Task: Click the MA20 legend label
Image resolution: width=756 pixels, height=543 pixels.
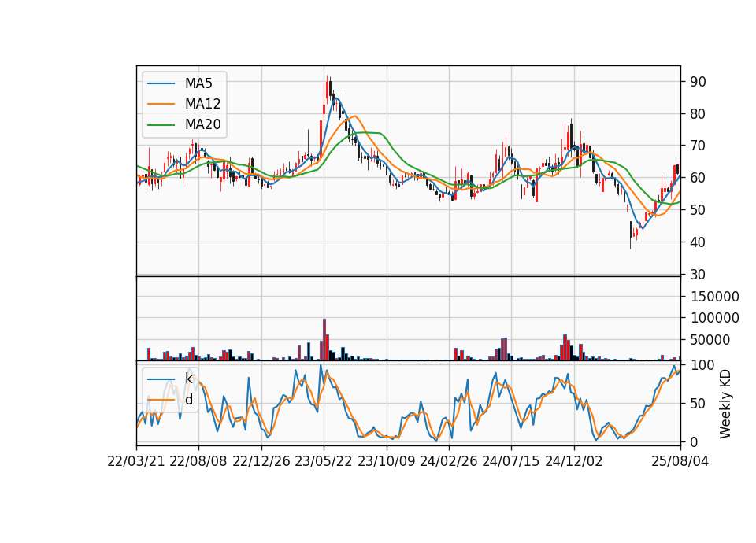Action: pos(202,124)
